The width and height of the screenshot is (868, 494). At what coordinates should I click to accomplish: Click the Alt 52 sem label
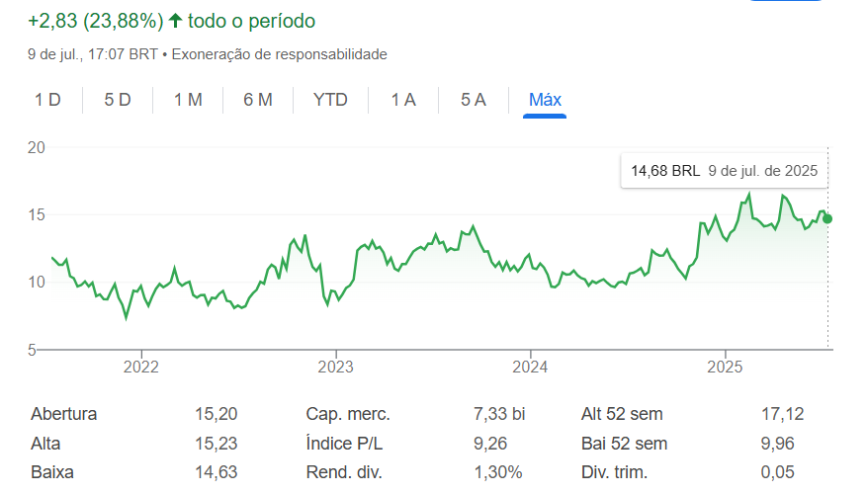pos(622,414)
